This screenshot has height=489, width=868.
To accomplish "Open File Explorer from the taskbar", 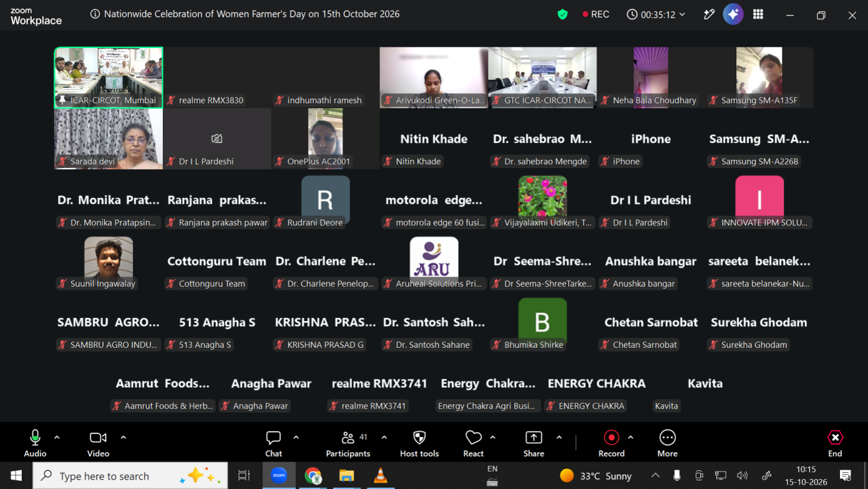I will tap(346, 475).
